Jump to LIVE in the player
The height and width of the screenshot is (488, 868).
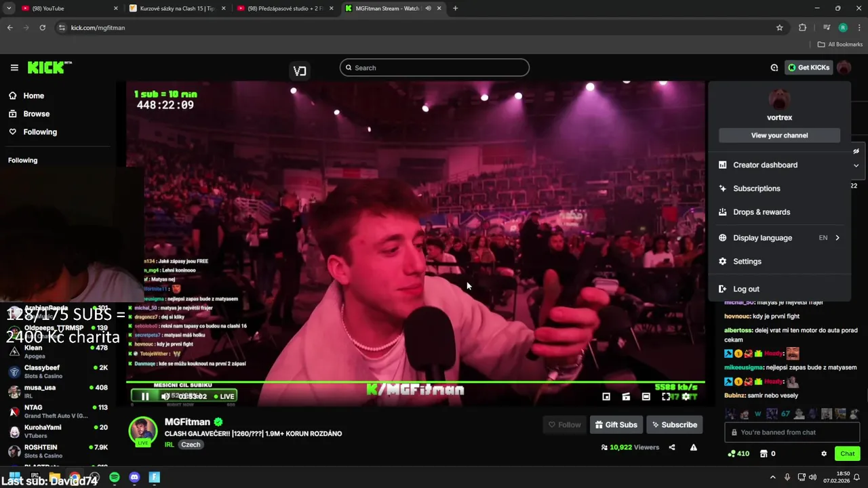(224, 396)
